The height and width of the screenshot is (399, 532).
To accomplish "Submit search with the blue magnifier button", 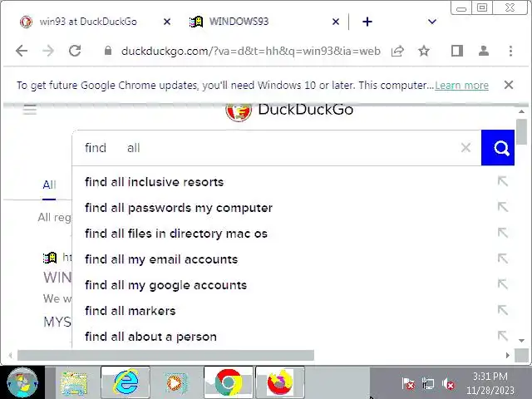I will coord(498,148).
